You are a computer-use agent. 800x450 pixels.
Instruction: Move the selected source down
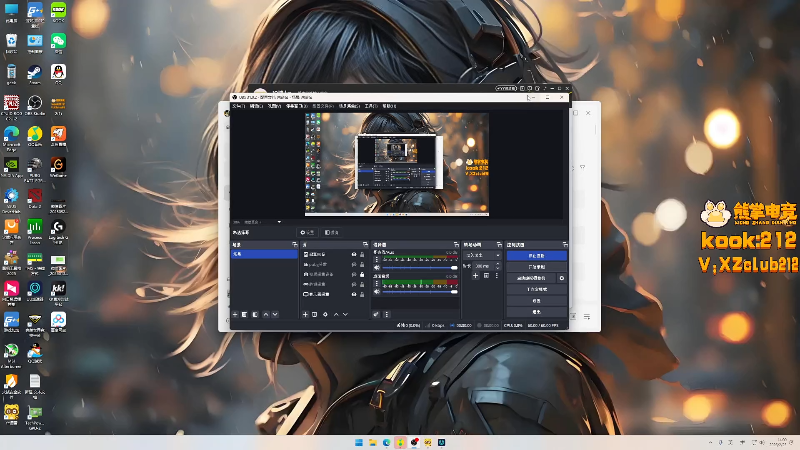click(x=345, y=314)
